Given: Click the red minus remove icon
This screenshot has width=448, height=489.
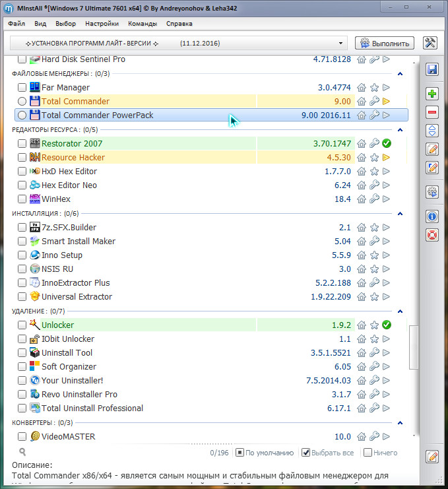Looking at the screenshot, I should [432, 112].
